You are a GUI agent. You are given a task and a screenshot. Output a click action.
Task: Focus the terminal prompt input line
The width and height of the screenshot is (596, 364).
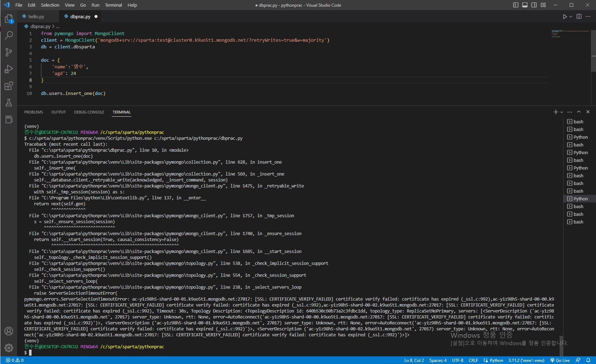[x=30, y=352]
